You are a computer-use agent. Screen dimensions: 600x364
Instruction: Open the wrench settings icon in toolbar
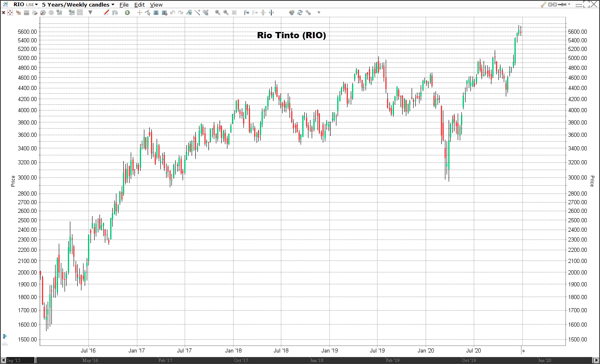(x=308, y=13)
